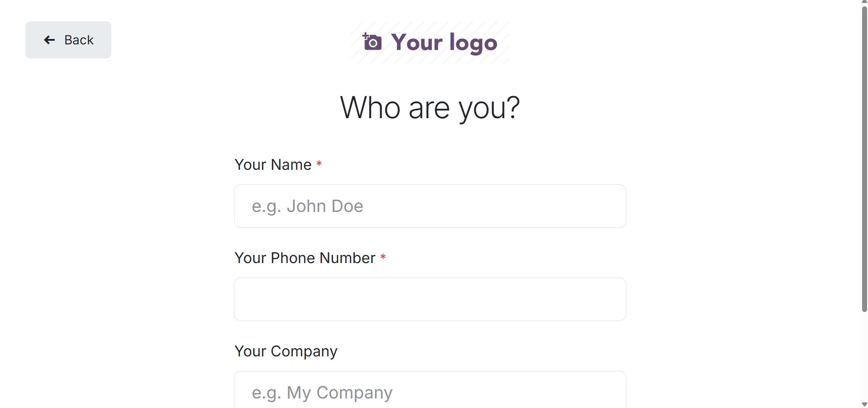Click the 'e.g. My Company' placeholder text
This screenshot has height=408, width=868.
(322, 393)
